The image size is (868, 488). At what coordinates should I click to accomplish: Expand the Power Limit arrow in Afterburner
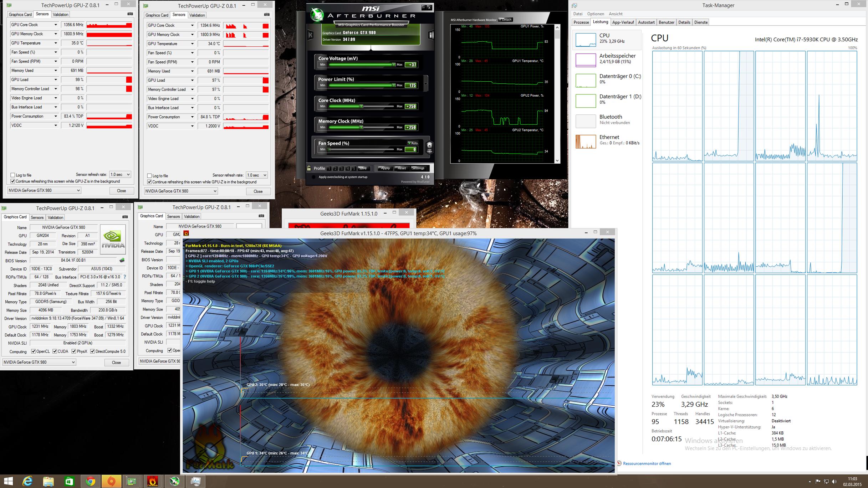click(425, 84)
